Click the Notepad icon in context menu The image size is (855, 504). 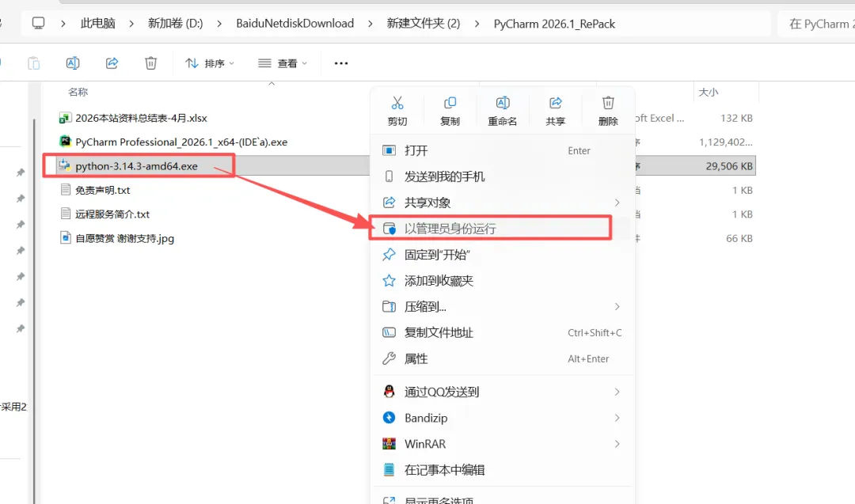tap(389, 470)
